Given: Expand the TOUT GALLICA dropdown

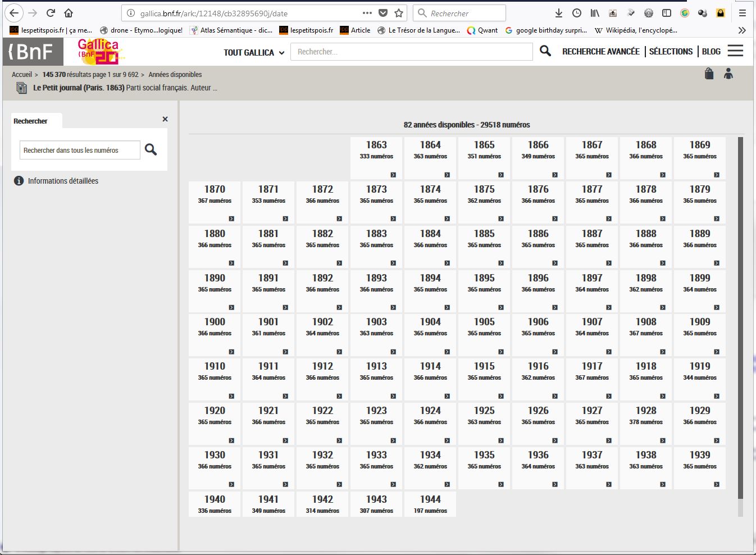Looking at the screenshot, I should point(254,52).
